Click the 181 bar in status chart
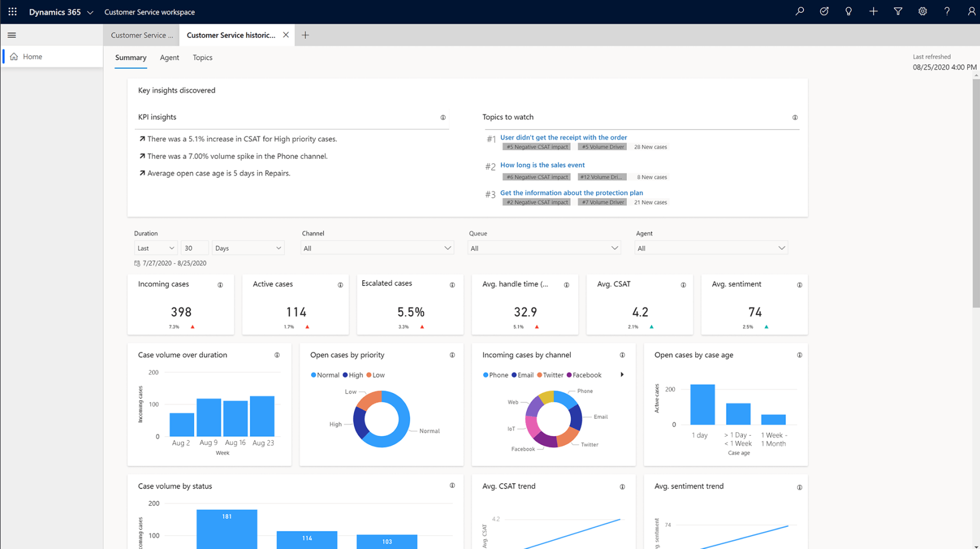980x549 pixels. click(x=227, y=529)
